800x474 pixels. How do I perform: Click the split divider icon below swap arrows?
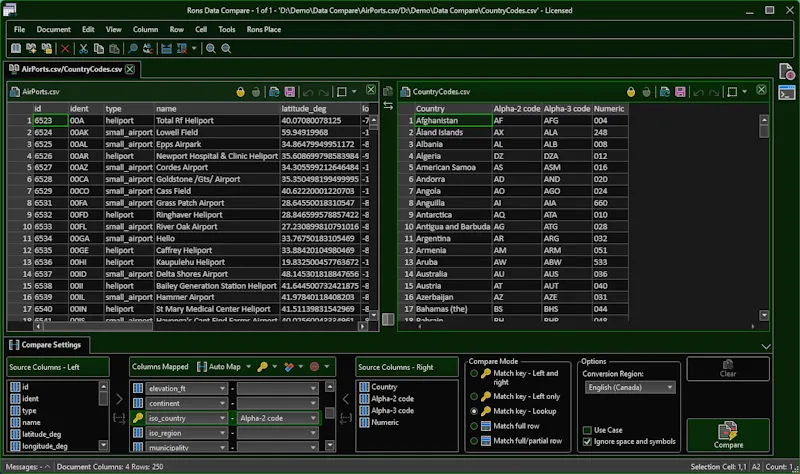388,319
